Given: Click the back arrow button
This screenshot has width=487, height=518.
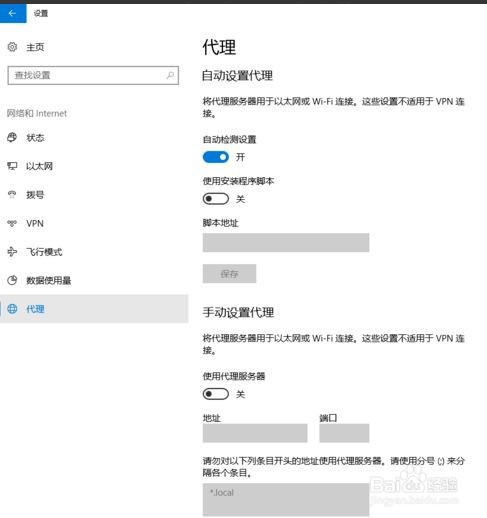Looking at the screenshot, I should coord(13,13).
